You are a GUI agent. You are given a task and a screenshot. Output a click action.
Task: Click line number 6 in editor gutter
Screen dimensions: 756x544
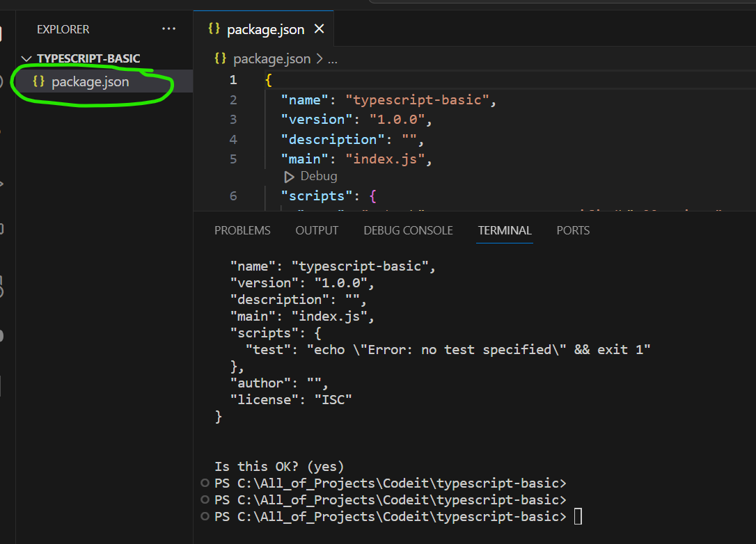coord(233,196)
